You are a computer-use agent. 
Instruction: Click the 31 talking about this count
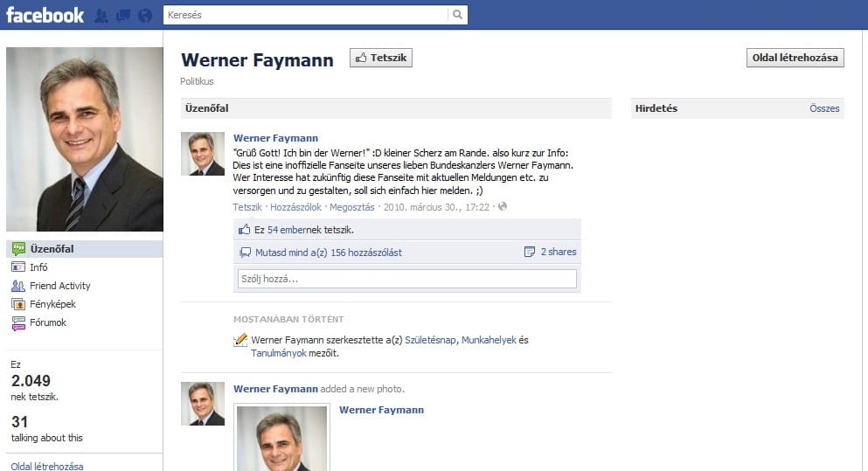(x=19, y=422)
